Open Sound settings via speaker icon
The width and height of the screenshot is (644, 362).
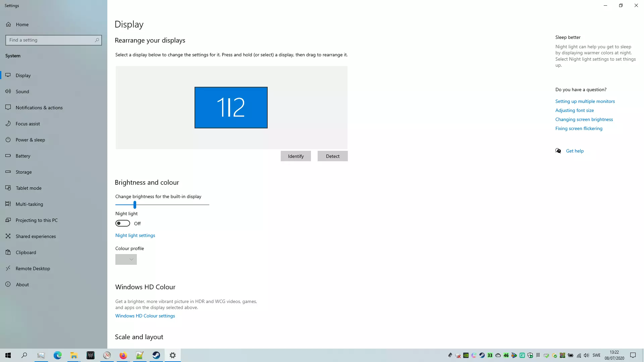8,92
